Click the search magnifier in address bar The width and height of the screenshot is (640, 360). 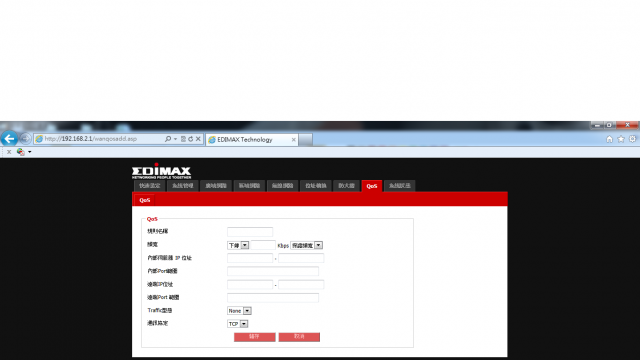point(168,139)
